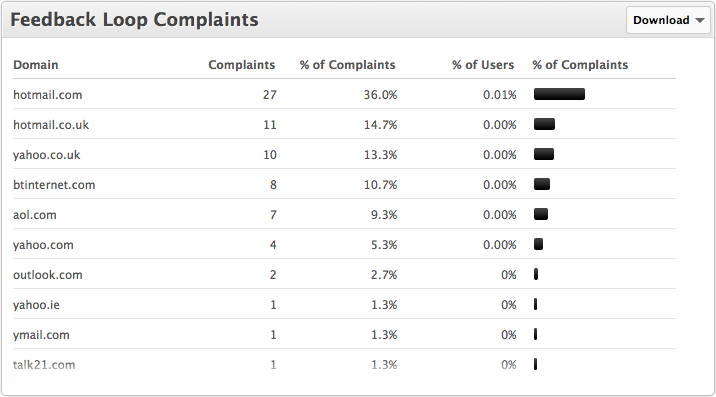This screenshot has height=397, width=716.
Task: Click the Feedback Loop Complaints panel title
Action: tap(134, 20)
